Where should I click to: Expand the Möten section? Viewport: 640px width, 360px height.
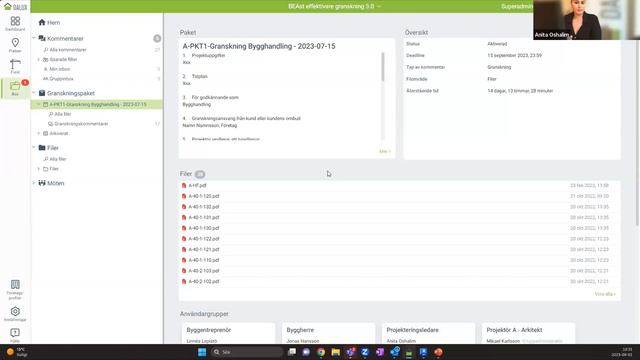34,183
